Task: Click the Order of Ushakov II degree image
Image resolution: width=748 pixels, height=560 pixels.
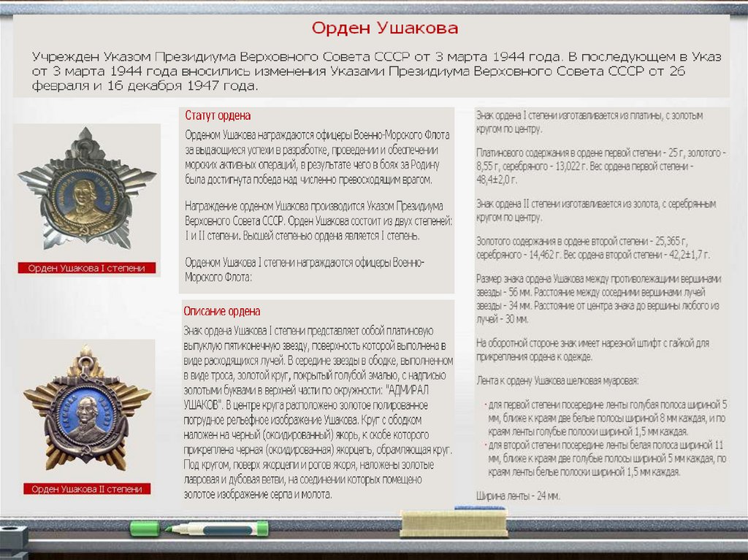Action: click(88, 408)
